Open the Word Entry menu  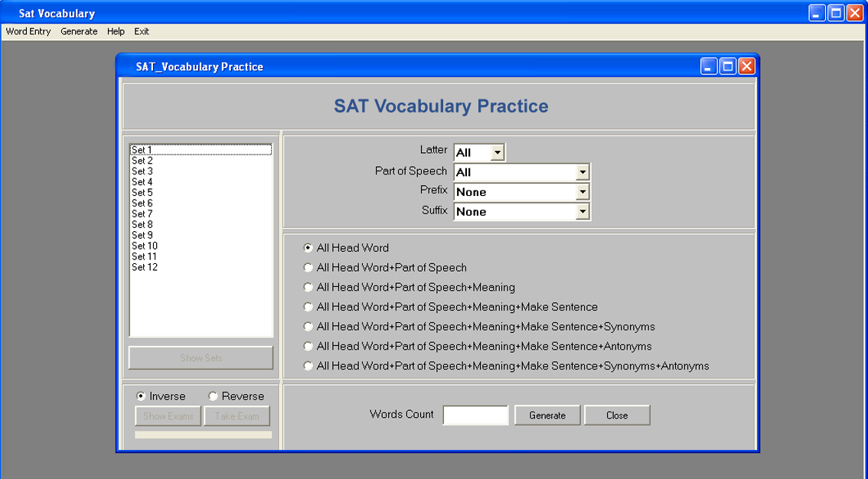pos(28,31)
